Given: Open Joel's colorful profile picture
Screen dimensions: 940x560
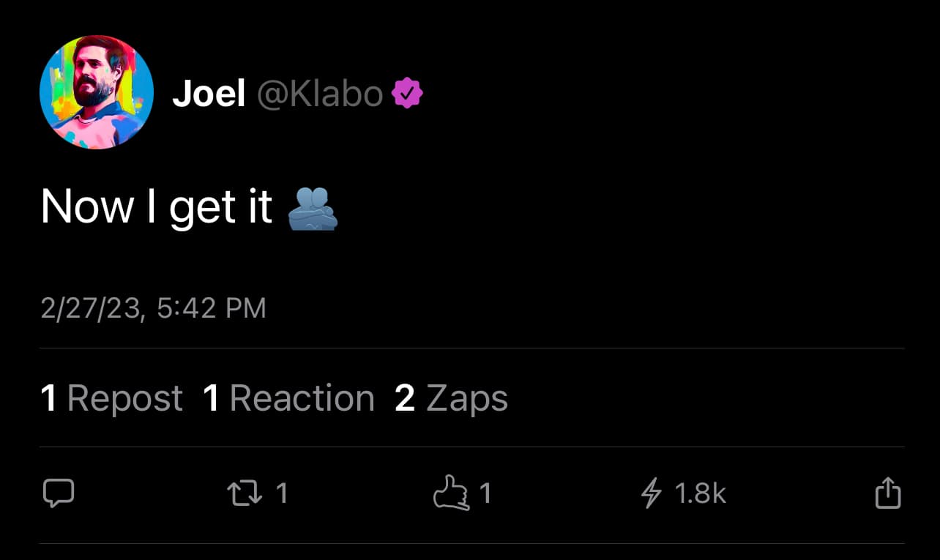Looking at the screenshot, I should [x=97, y=92].
